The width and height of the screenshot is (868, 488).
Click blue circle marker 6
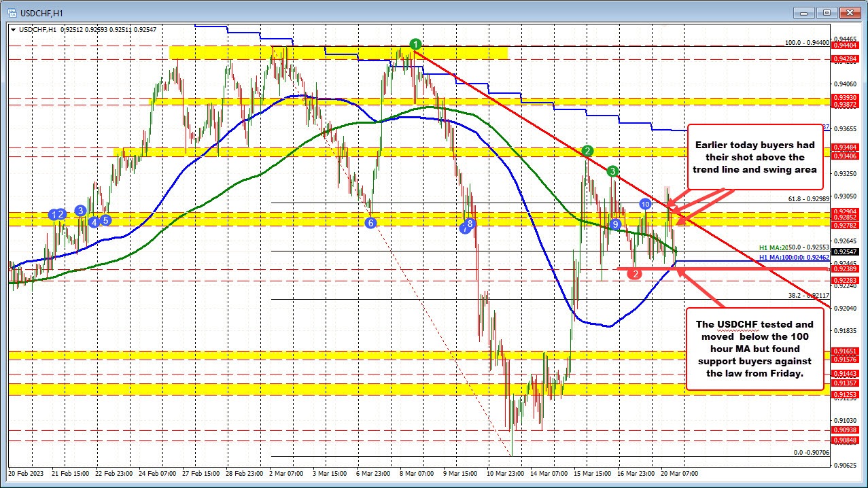coord(370,222)
